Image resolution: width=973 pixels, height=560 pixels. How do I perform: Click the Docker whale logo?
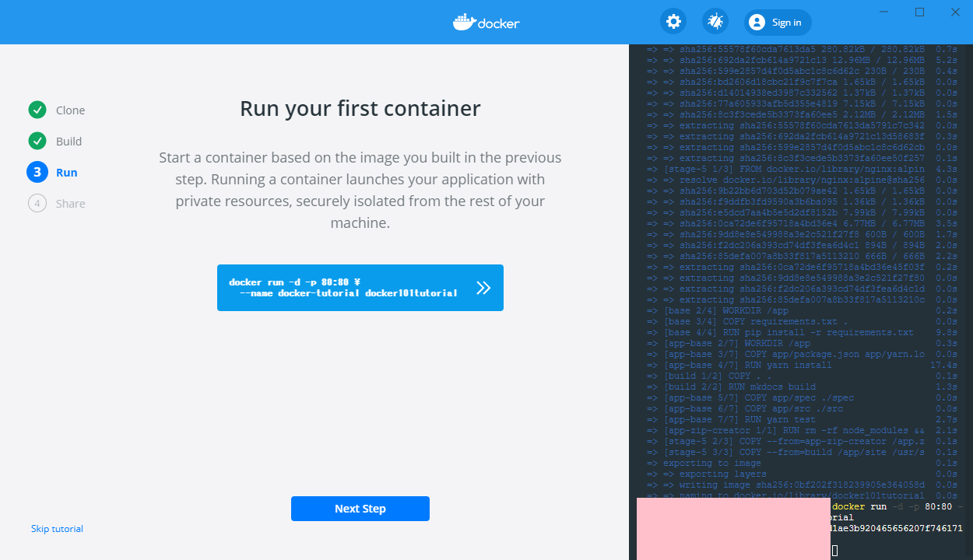(x=486, y=23)
